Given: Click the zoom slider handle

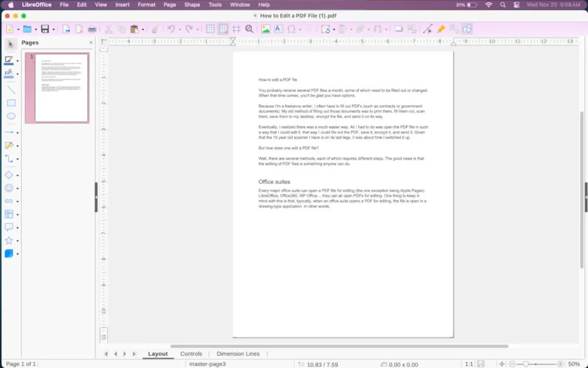Looking at the screenshot, I should (x=526, y=364).
